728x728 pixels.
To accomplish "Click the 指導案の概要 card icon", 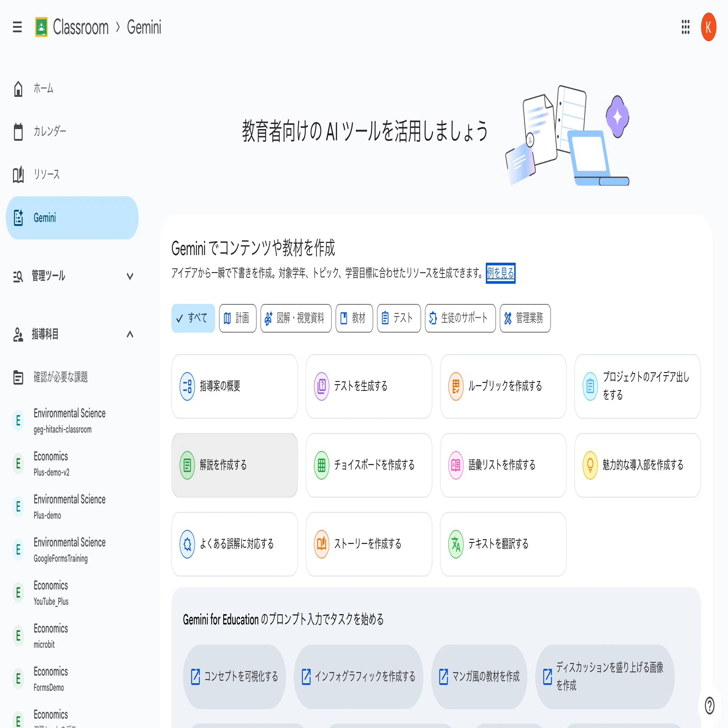I will [187, 386].
